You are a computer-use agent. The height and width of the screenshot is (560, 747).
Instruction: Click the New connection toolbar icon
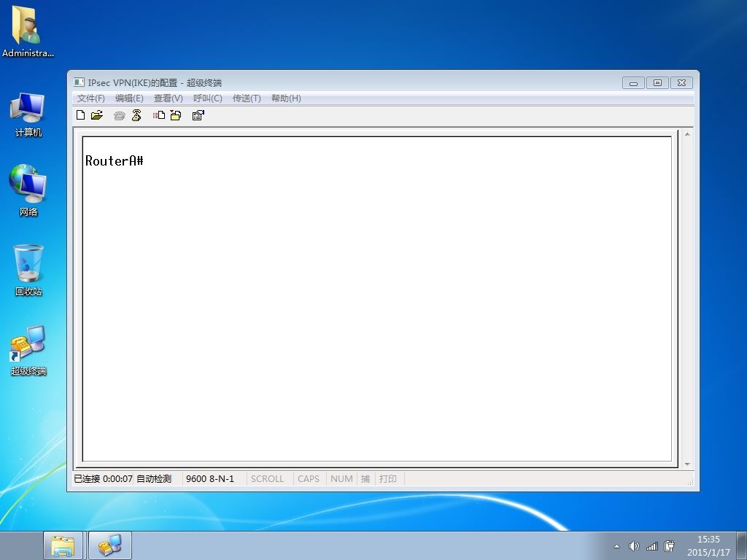pyautogui.click(x=80, y=115)
